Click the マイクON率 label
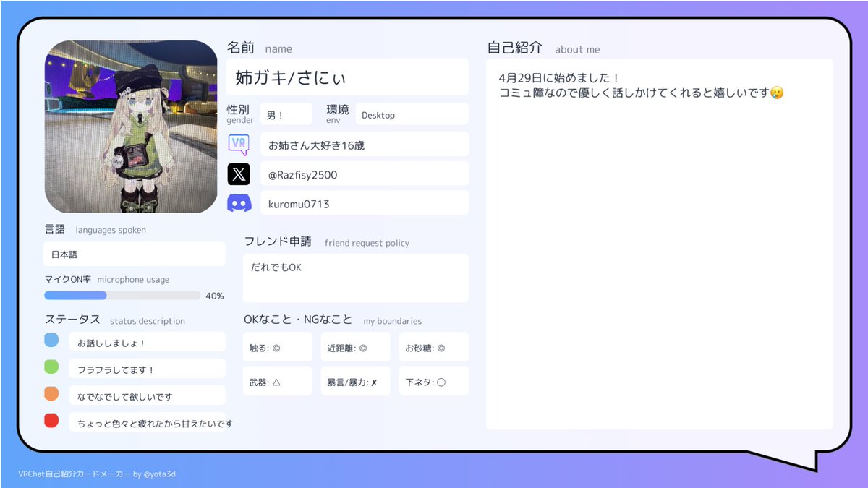Image resolution: width=868 pixels, height=488 pixels. tap(68, 279)
